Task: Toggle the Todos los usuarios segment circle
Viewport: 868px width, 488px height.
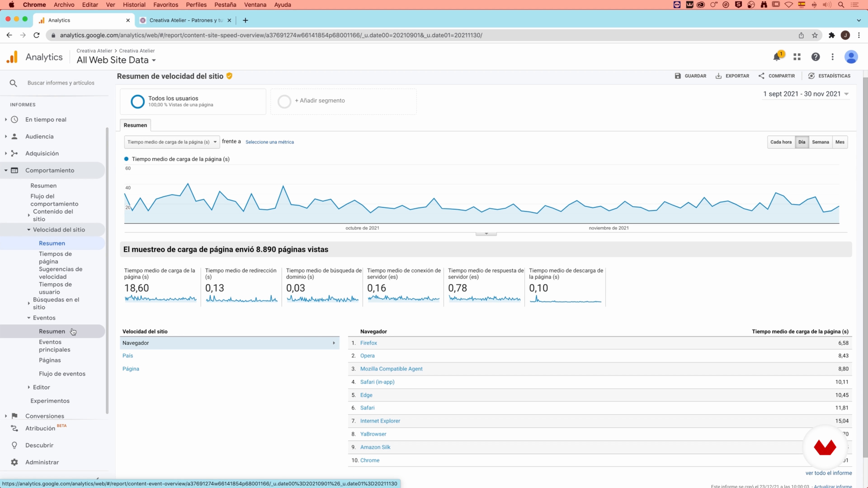Action: click(137, 101)
